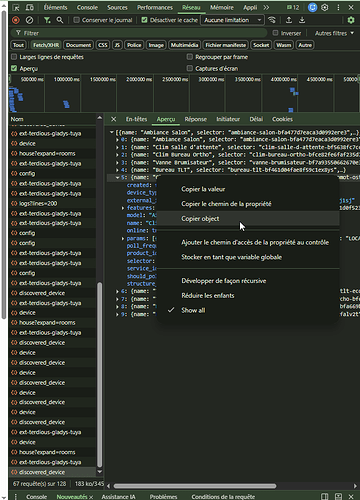Click the Nom column header
This screenshot has width=360, height=500.
tap(52, 119)
